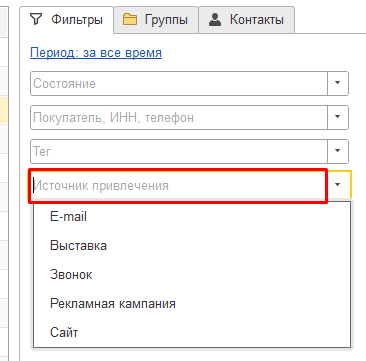Pick Сайт from the dropdown list

coord(192,332)
